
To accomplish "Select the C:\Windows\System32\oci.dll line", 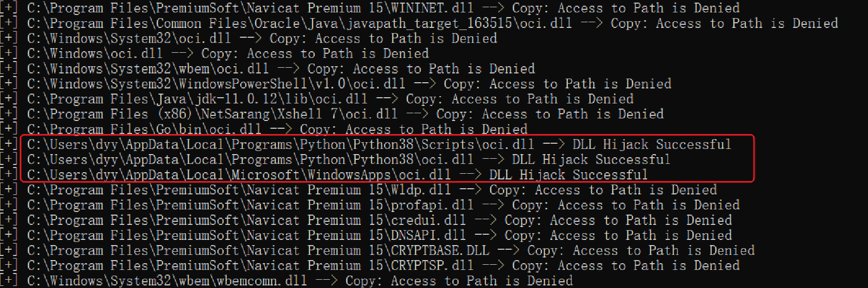I will [x=249, y=38].
